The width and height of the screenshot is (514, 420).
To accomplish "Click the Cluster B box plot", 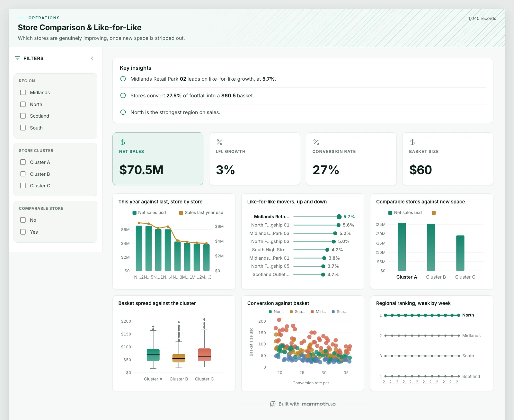I will click(x=179, y=358).
